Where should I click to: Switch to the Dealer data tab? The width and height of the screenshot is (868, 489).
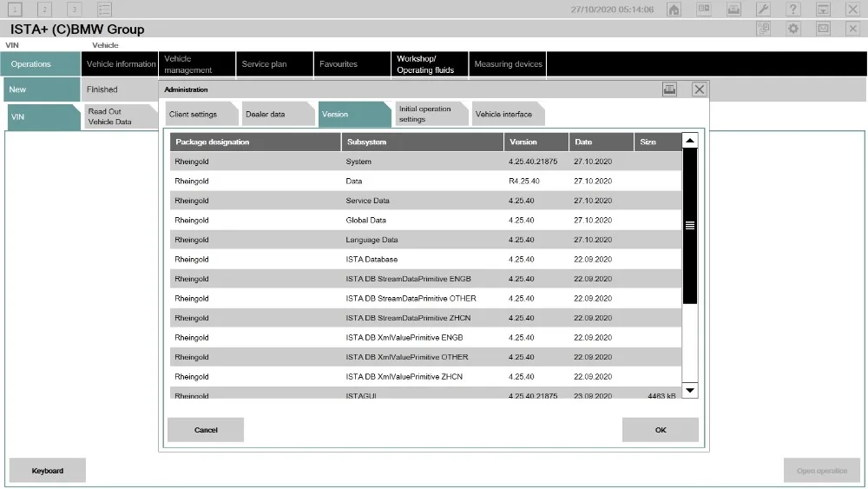pyautogui.click(x=278, y=114)
